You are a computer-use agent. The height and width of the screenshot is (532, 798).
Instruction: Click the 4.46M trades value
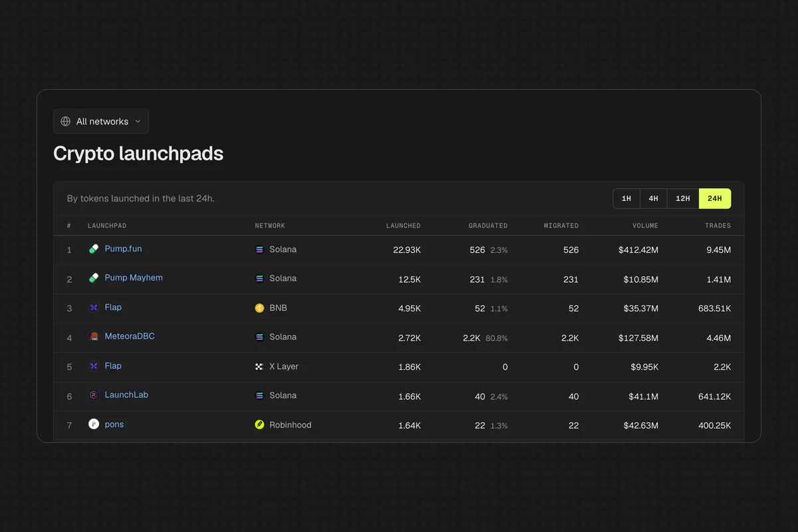[718, 338]
